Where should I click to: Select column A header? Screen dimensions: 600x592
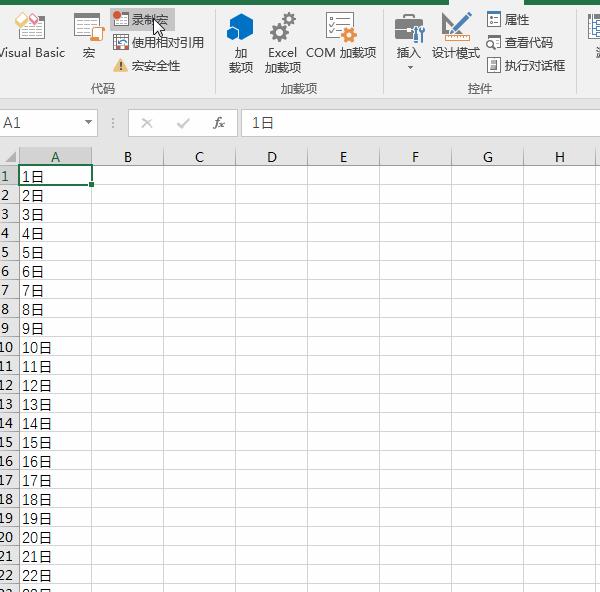[55, 157]
